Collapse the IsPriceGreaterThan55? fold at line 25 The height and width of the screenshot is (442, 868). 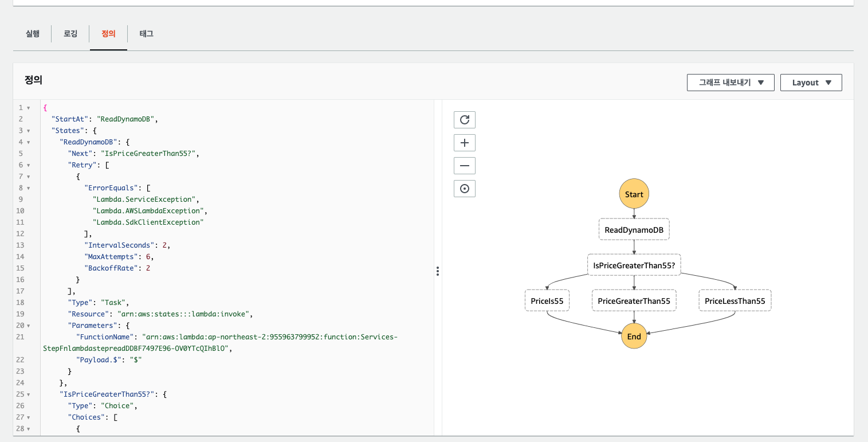pos(29,394)
